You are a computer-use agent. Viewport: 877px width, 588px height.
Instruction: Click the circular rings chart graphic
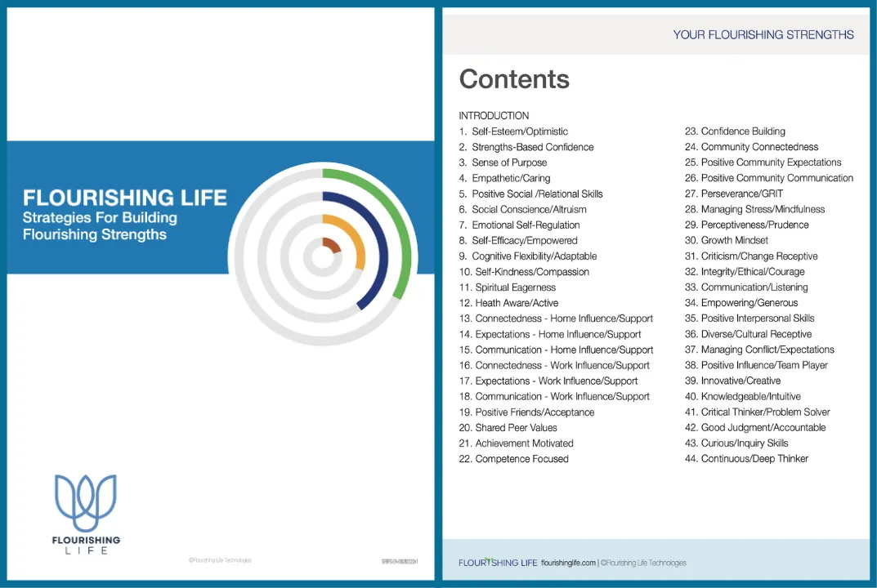pyautogui.click(x=323, y=257)
